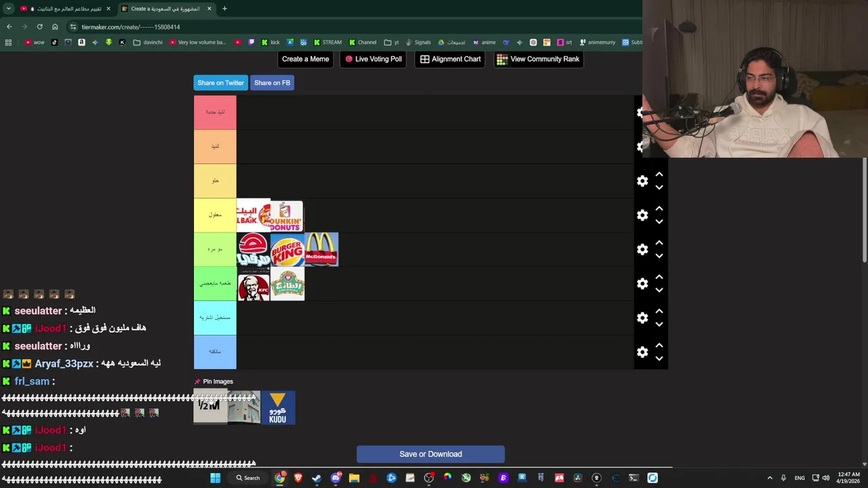Viewport: 868px width, 488px height.
Task: Select the Al Tazaj logo tile
Action: 288,284
